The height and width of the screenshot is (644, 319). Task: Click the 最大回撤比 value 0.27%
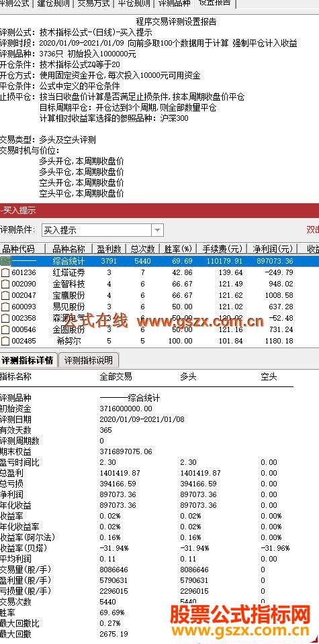[109, 623]
